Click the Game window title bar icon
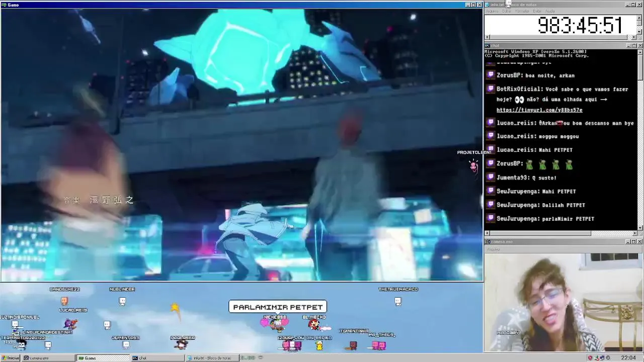This screenshot has width=644, height=362. (x=4, y=5)
